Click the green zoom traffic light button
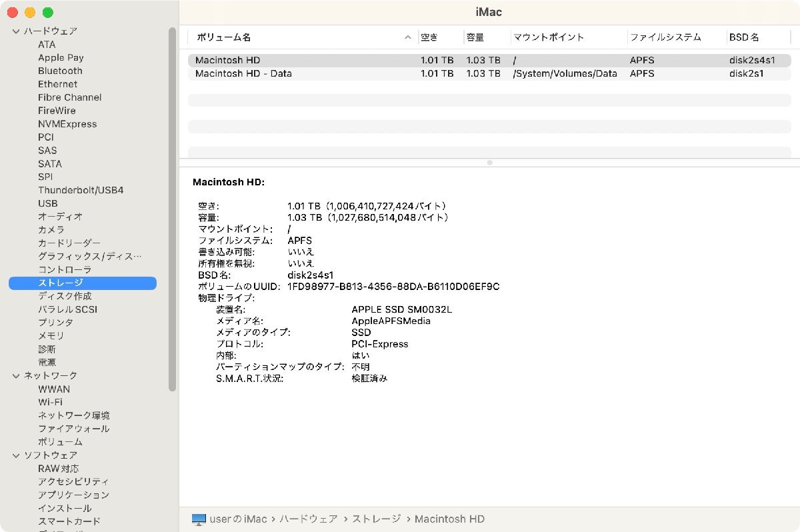Viewport: 800px width, 532px height. point(47,12)
